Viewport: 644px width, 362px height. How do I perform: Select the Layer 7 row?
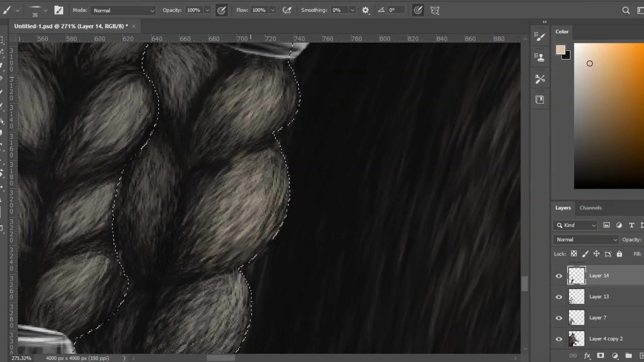coord(598,318)
